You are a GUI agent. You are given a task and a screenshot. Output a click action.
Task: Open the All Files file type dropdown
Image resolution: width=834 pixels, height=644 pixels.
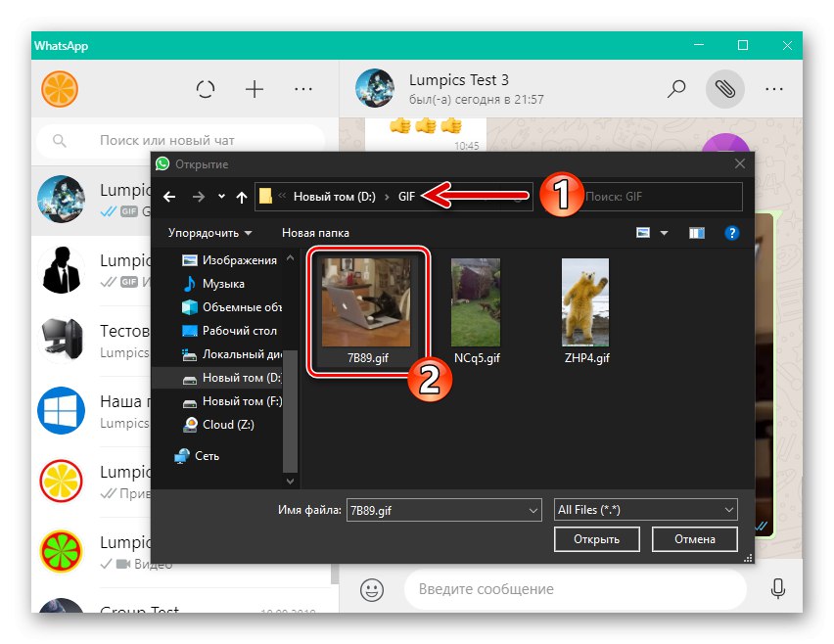click(x=645, y=509)
